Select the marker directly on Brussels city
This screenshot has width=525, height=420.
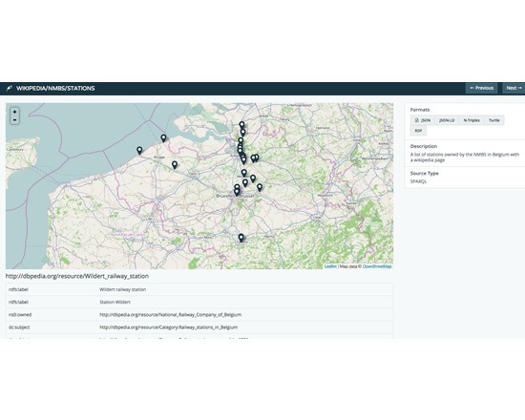[x=237, y=192]
